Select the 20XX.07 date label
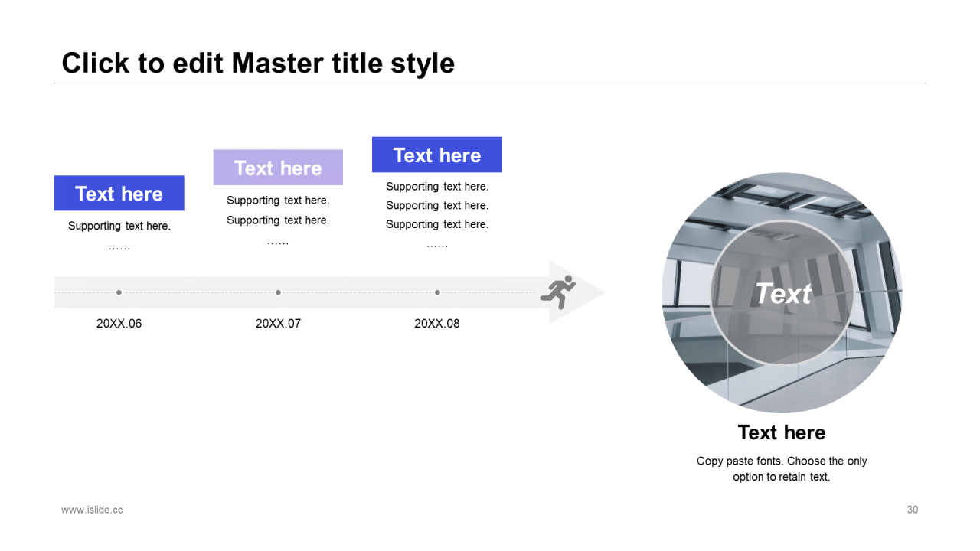This screenshot has width=980, height=551. (x=278, y=323)
